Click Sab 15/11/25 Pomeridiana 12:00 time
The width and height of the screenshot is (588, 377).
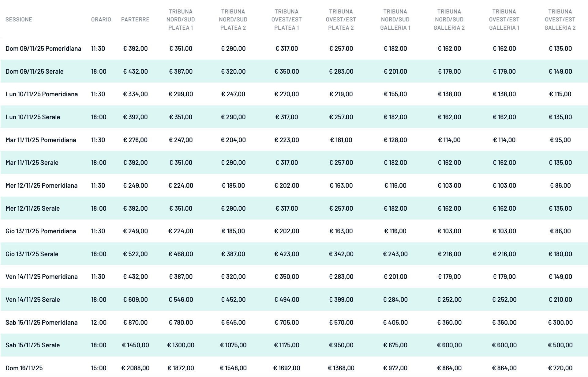(99, 322)
